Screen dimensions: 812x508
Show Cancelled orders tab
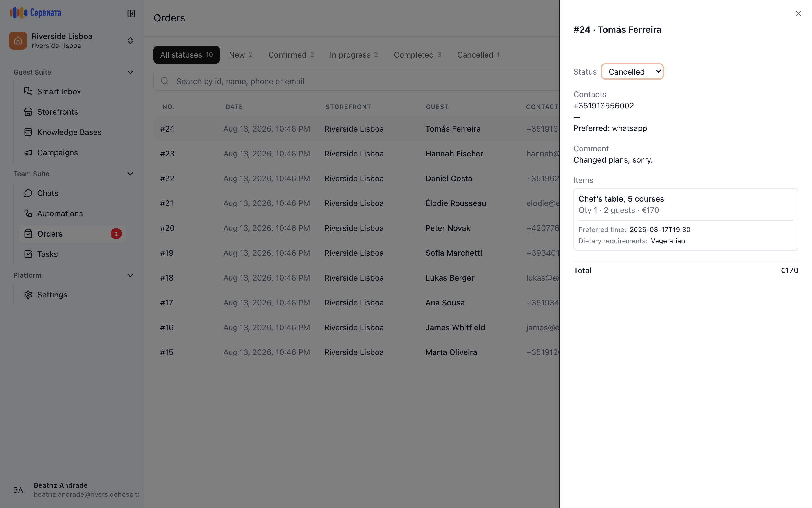point(478,55)
